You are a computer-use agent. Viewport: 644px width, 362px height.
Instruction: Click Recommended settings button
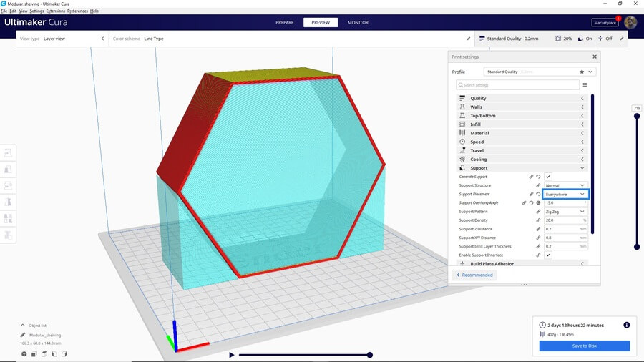pos(474,275)
